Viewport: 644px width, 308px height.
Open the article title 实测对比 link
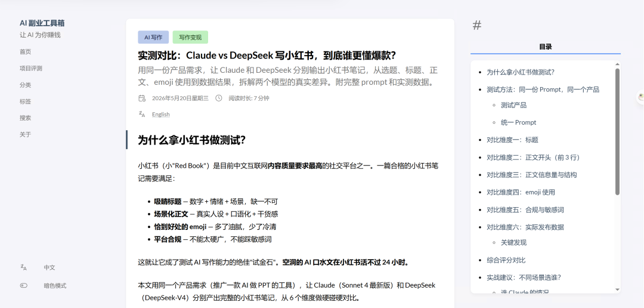click(267, 56)
